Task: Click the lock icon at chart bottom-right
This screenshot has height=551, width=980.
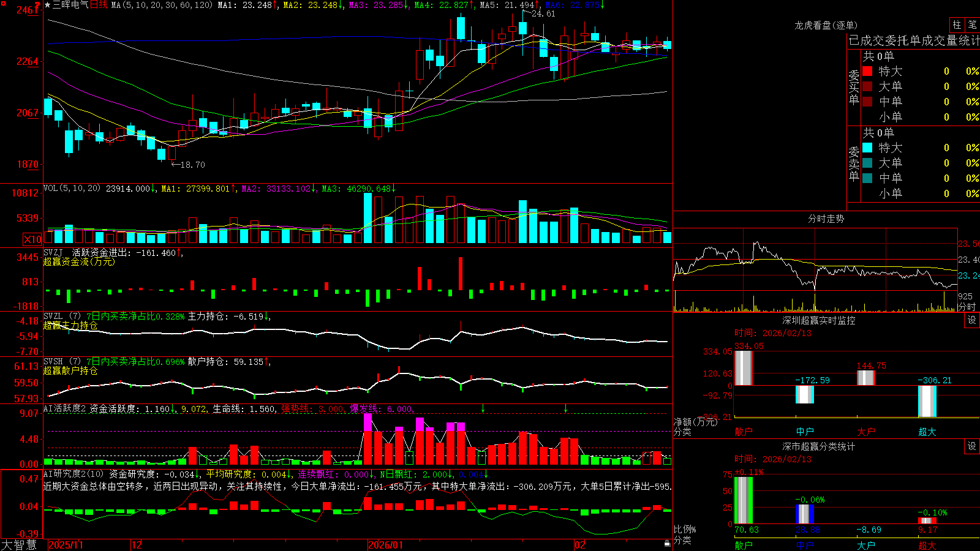Action: pyautogui.click(x=668, y=544)
